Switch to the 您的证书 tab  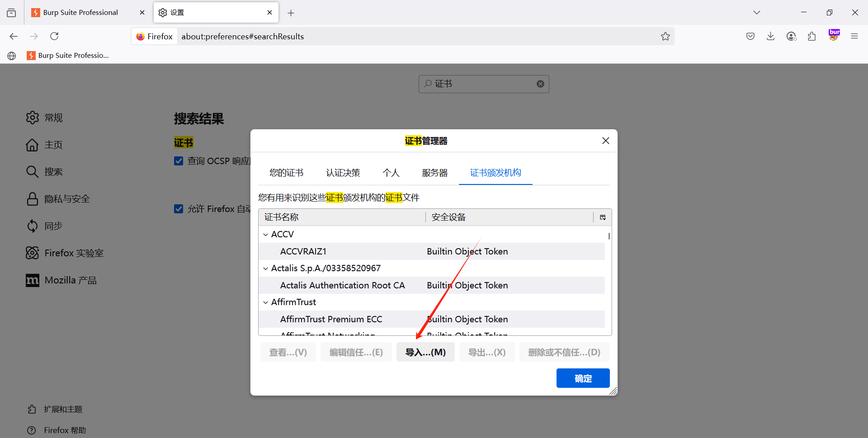pos(286,173)
